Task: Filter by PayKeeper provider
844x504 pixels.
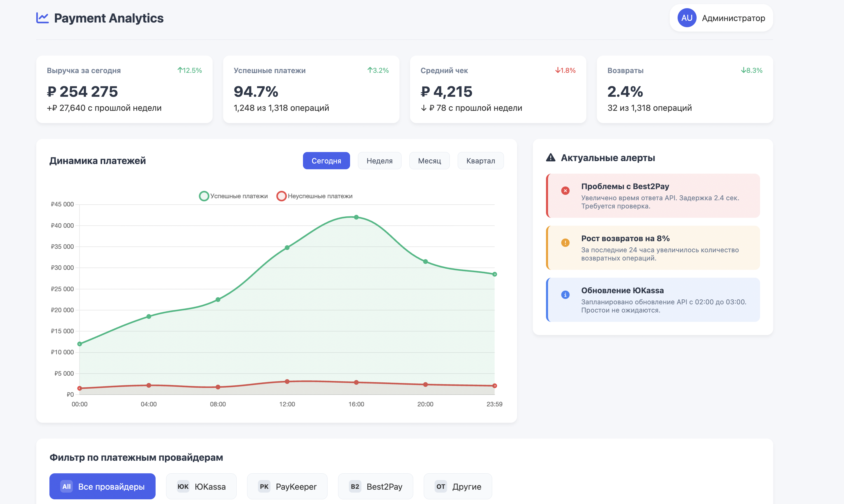Action: click(287, 486)
